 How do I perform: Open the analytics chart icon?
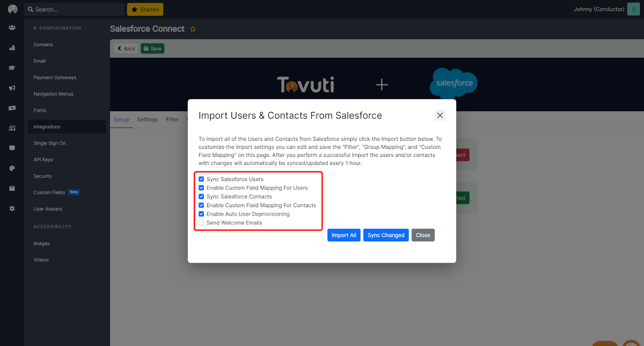12,128
